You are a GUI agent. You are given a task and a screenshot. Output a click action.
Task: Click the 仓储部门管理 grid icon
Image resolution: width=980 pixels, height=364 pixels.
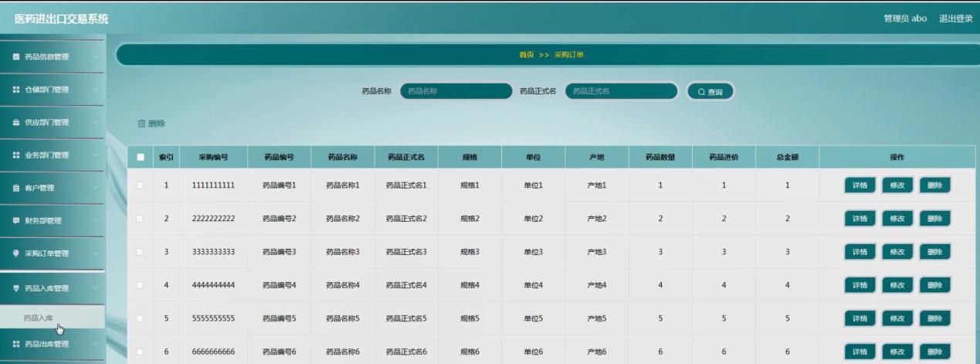pyautogui.click(x=15, y=90)
